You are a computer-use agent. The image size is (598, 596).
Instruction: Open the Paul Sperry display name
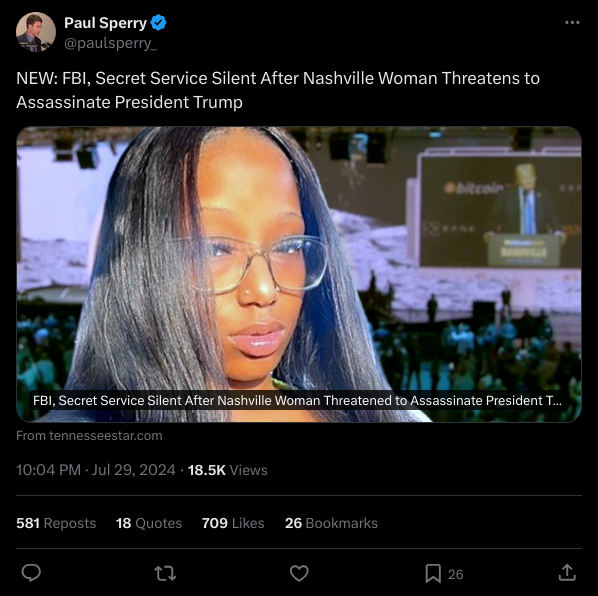[105, 23]
